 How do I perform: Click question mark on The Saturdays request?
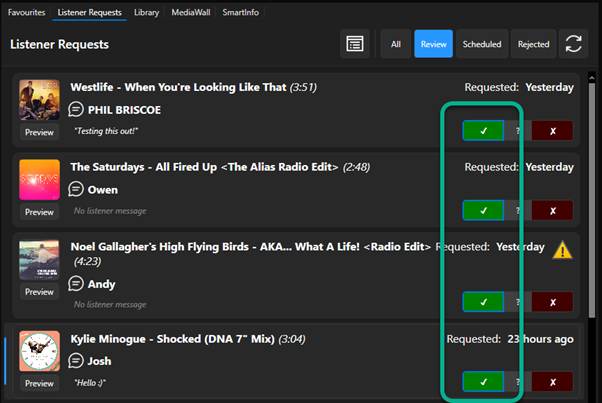point(518,210)
